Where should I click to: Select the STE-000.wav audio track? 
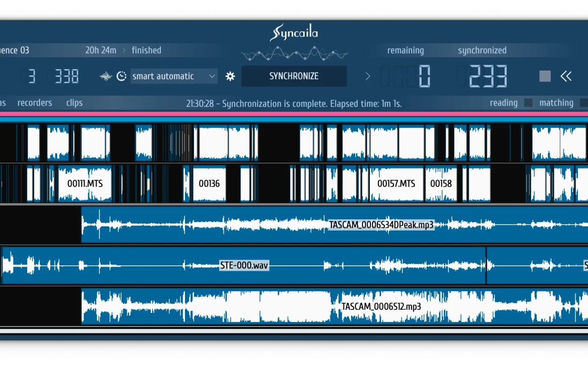click(x=244, y=265)
